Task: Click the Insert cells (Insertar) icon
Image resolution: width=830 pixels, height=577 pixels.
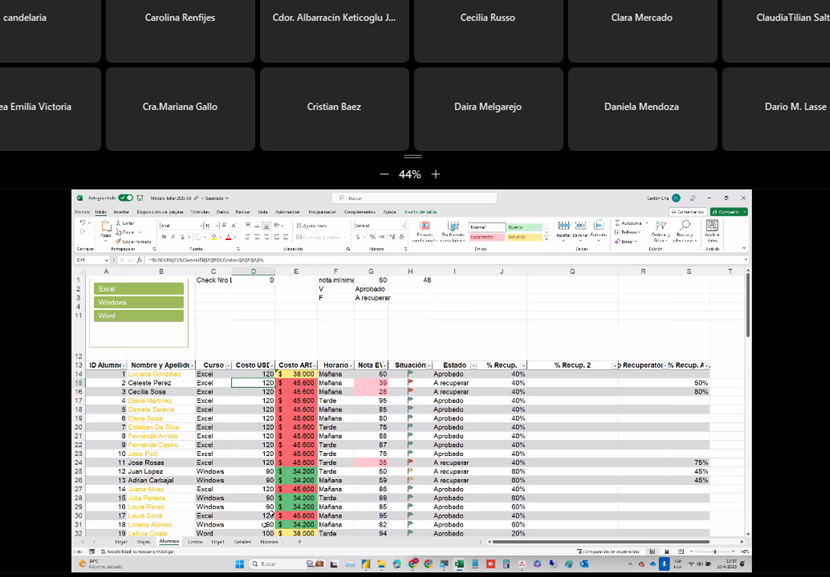Action: [564, 226]
